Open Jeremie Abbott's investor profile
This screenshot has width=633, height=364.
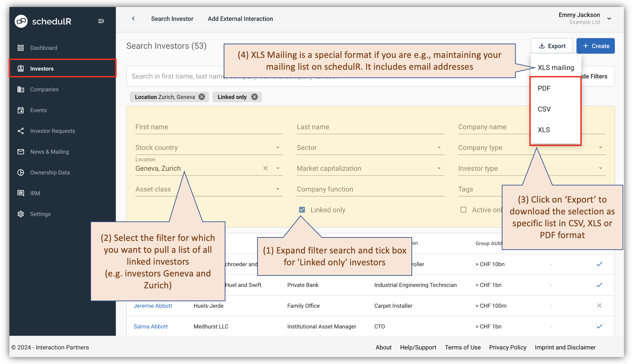click(153, 305)
